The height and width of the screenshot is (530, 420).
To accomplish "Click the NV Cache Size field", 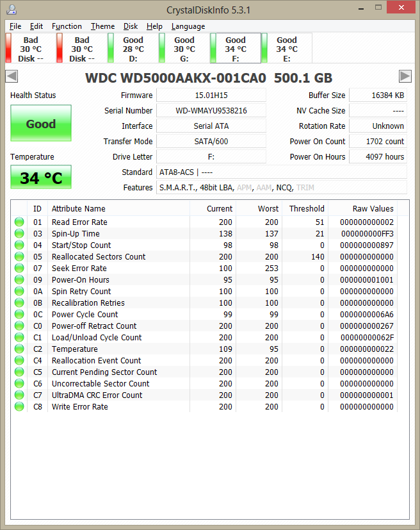I will 378,110.
